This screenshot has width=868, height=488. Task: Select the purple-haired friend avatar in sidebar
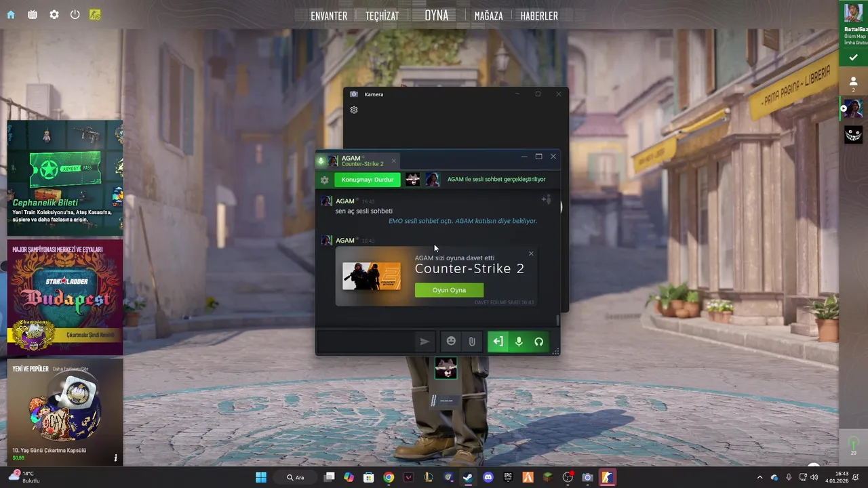(x=853, y=108)
